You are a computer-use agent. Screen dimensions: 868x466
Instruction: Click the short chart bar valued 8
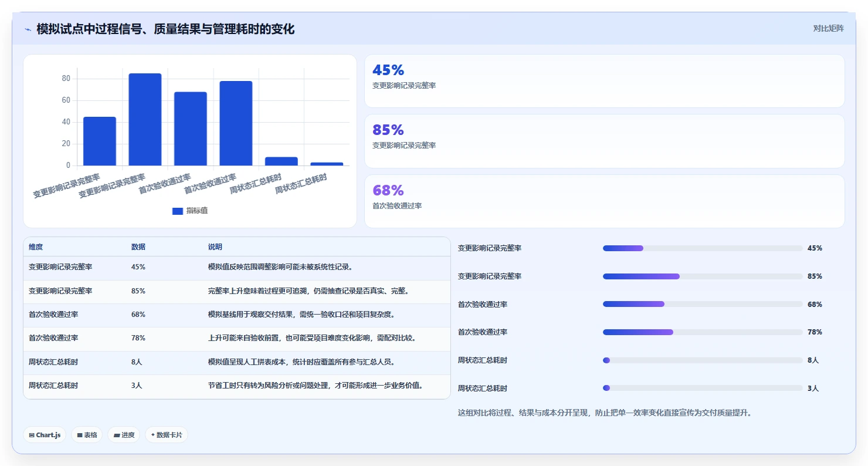click(x=282, y=161)
